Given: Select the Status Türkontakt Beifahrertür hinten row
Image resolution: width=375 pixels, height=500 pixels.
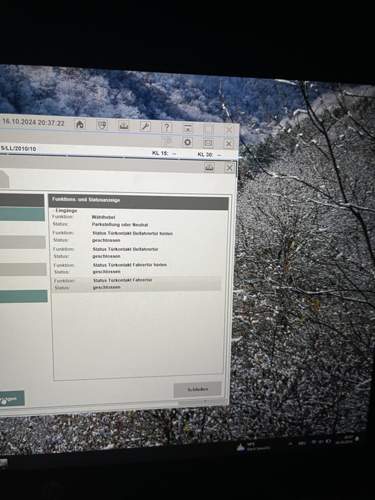Looking at the screenshot, I should pos(137,237).
